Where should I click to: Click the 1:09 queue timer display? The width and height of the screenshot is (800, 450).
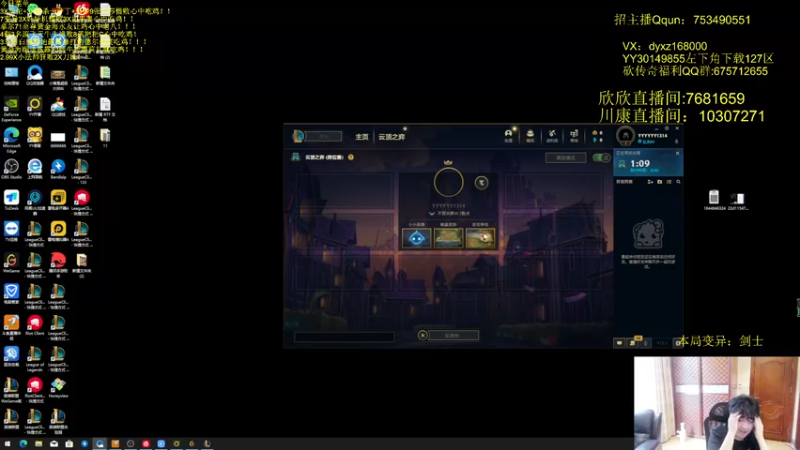tap(640, 164)
